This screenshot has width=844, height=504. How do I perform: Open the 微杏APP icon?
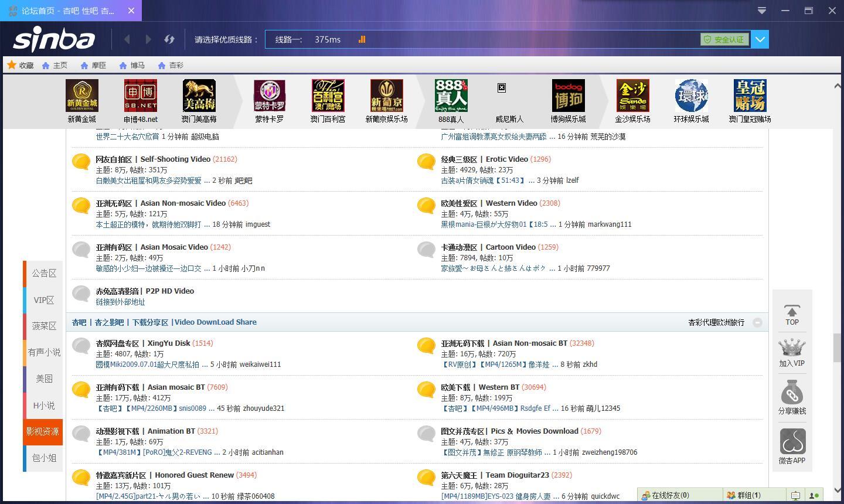[x=792, y=442]
